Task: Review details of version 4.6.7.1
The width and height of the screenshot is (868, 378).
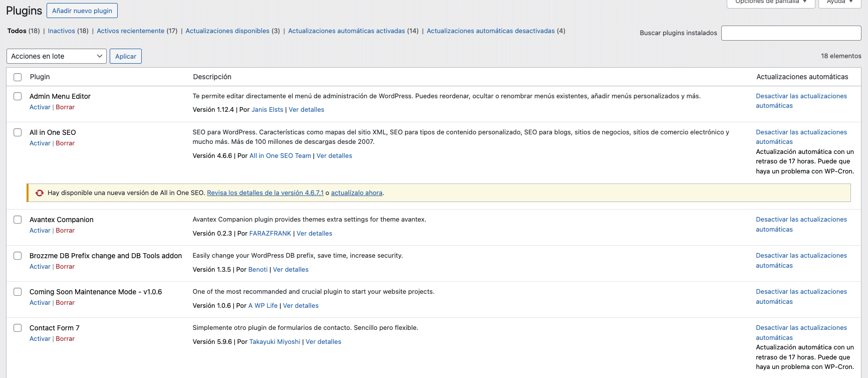Action: 265,193
